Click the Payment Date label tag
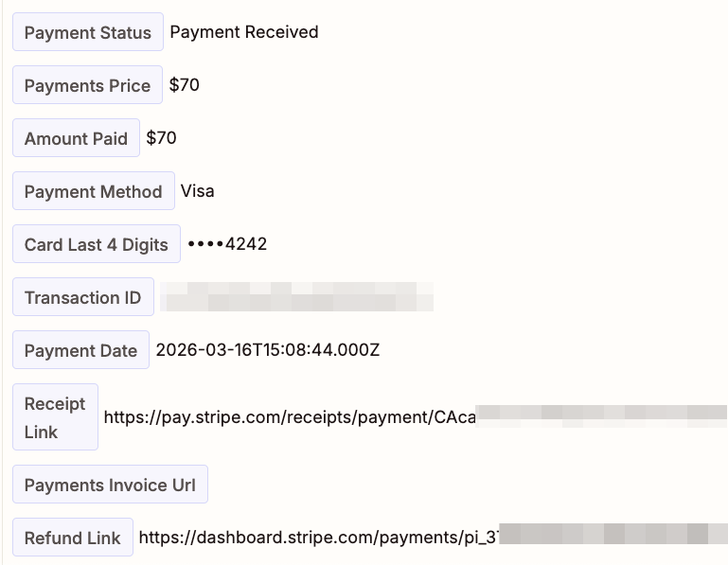Image resolution: width=728 pixels, height=565 pixels. pos(80,350)
